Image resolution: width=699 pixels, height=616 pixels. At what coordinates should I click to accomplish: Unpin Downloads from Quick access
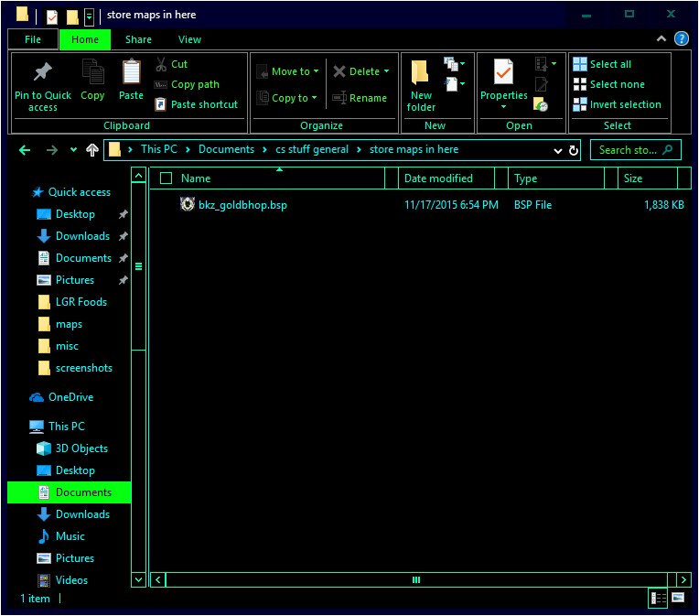click(x=123, y=236)
